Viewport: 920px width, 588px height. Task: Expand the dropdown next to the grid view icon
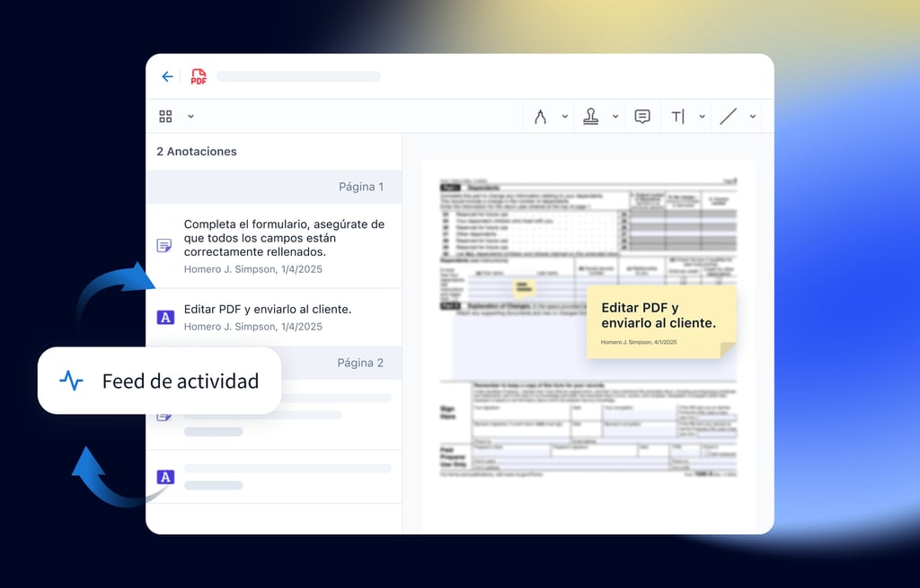click(190, 117)
